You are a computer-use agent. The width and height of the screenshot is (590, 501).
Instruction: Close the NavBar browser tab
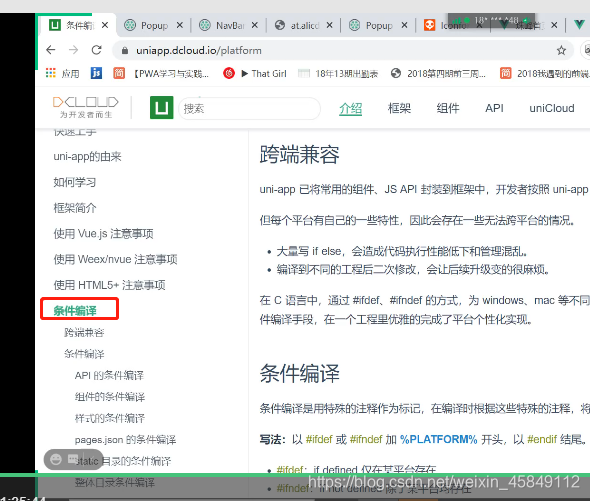coord(255,25)
